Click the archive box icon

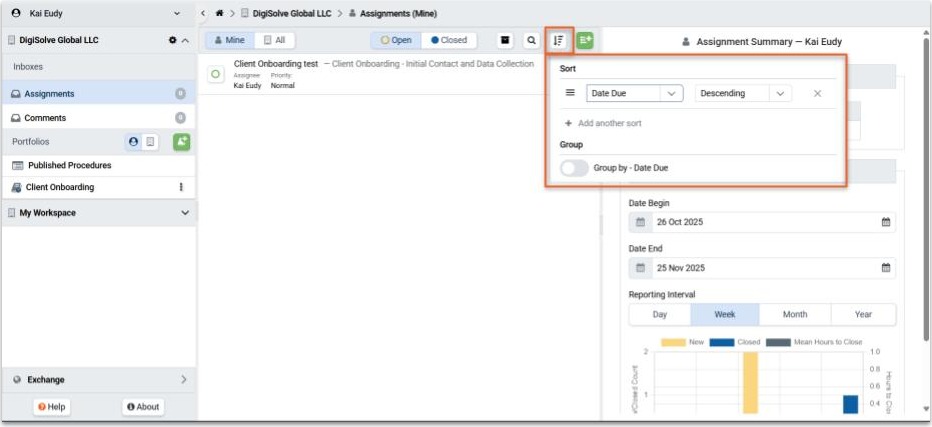505,40
